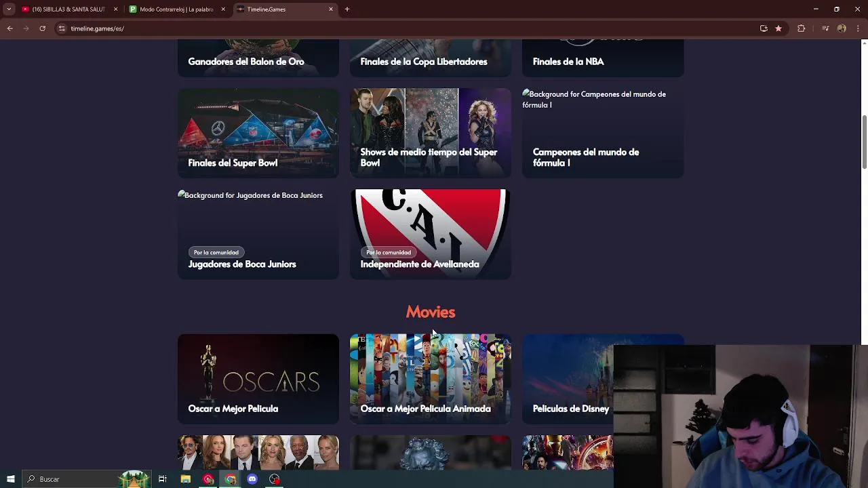Open the media controls icon

click(825, 28)
